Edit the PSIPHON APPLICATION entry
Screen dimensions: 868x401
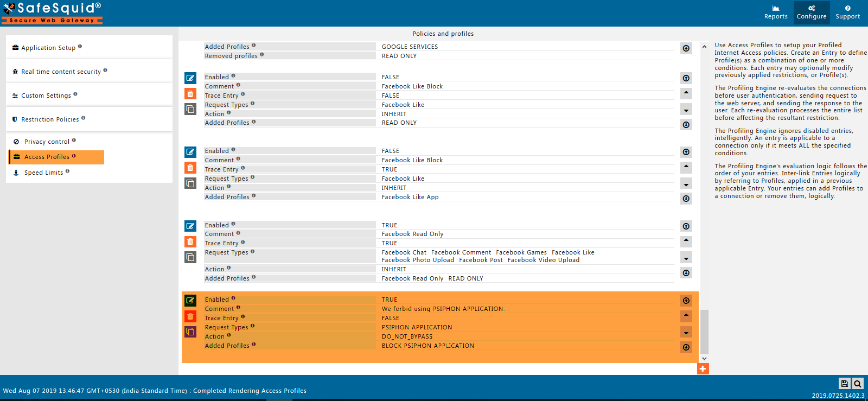(x=190, y=300)
